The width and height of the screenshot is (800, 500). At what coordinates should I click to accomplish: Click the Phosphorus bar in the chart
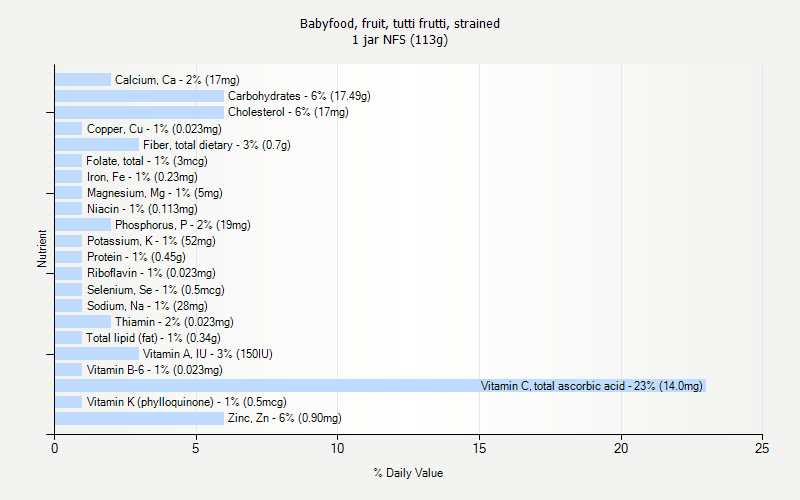(x=83, y=225)
